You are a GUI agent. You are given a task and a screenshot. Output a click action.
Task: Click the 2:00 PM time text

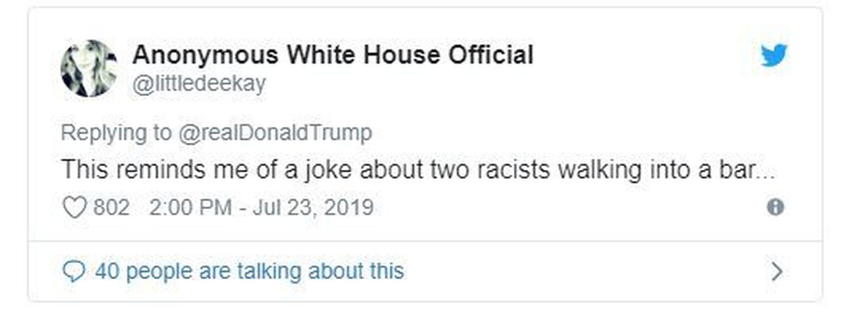[x=190, y=207]
